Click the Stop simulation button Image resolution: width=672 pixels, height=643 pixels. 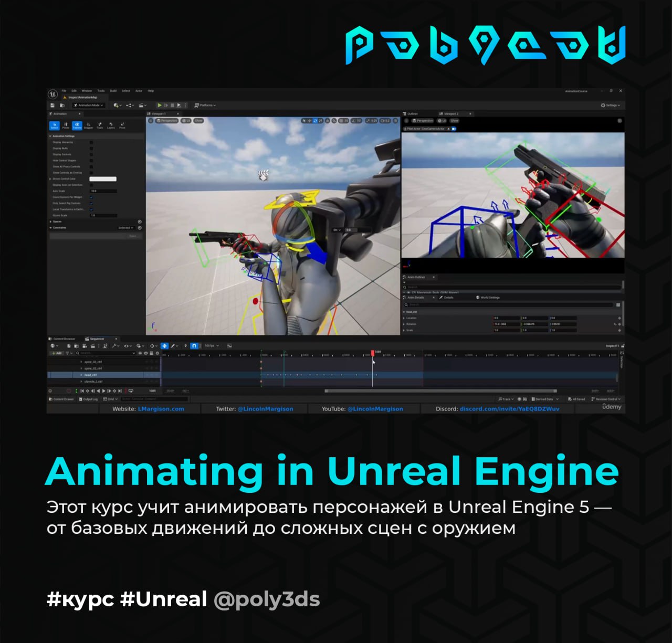[172, 105]
